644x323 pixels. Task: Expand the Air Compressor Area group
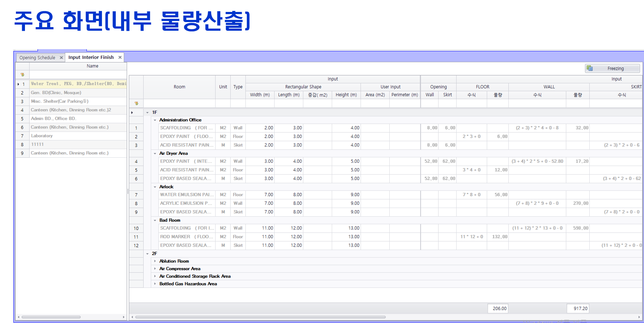155,269
